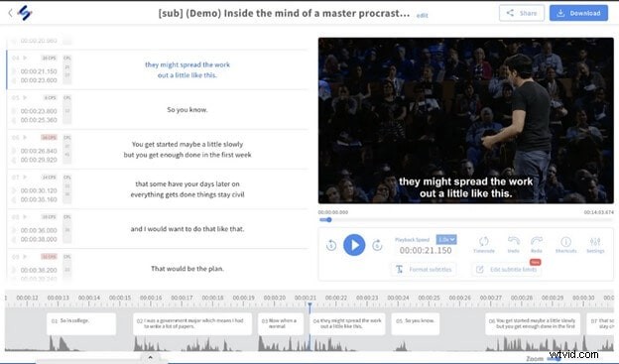Rewind 5 seconds

pos(331,245)
